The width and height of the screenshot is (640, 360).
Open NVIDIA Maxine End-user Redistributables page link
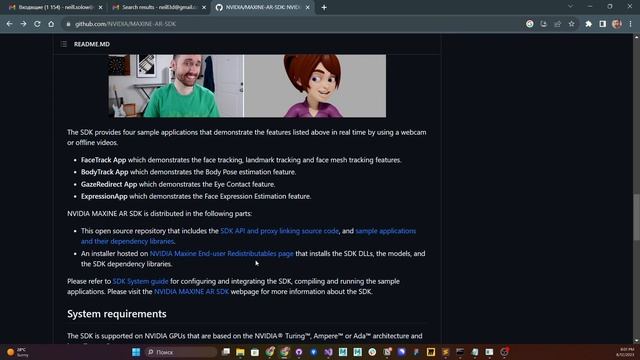[222, 253]
